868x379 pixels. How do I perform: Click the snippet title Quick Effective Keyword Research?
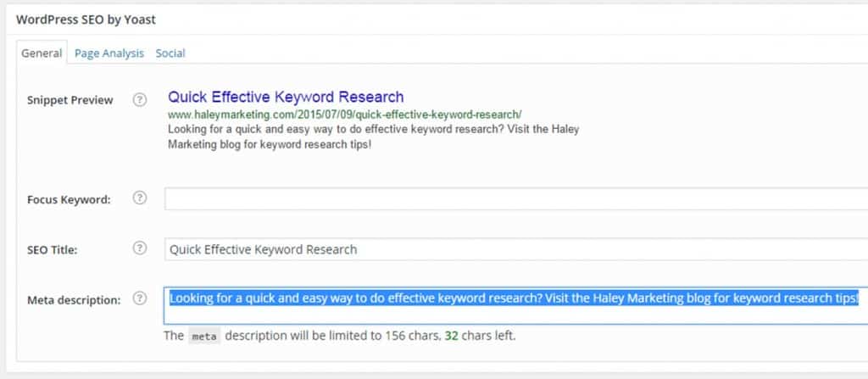[x=286, y=97]
